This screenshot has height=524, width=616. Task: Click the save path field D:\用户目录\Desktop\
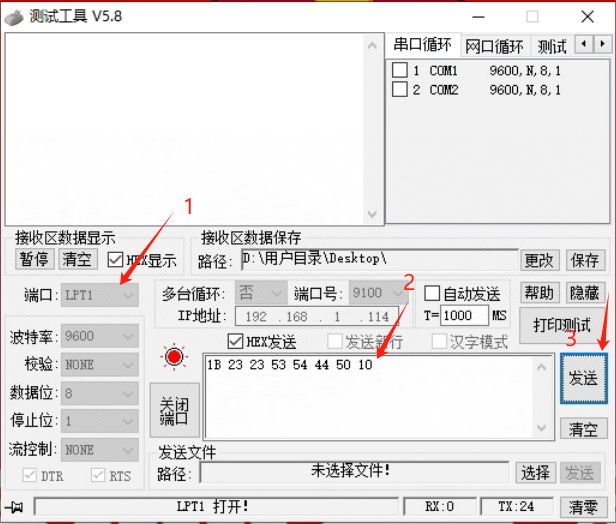tap(380, 259)
